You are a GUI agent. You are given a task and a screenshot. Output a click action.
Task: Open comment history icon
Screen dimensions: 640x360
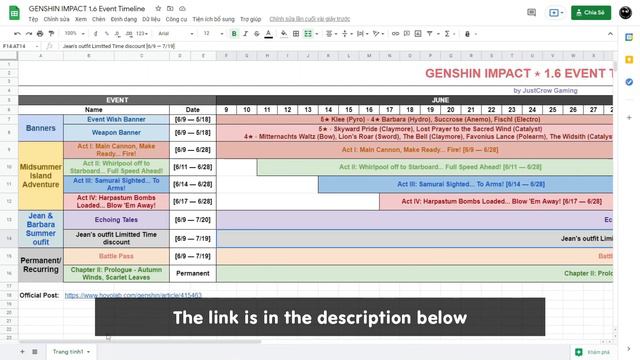coord(531,13)
